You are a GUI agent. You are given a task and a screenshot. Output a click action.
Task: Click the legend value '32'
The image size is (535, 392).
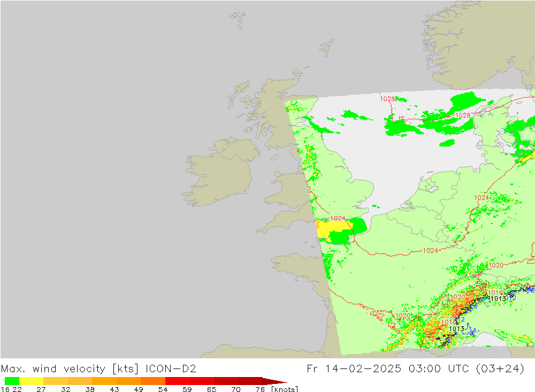click(65, 389)
